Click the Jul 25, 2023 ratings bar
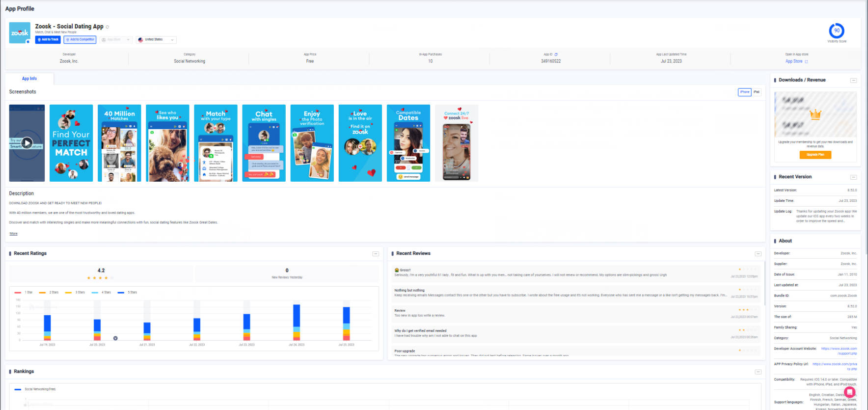868x410 pixels. (x=347, y=324)
